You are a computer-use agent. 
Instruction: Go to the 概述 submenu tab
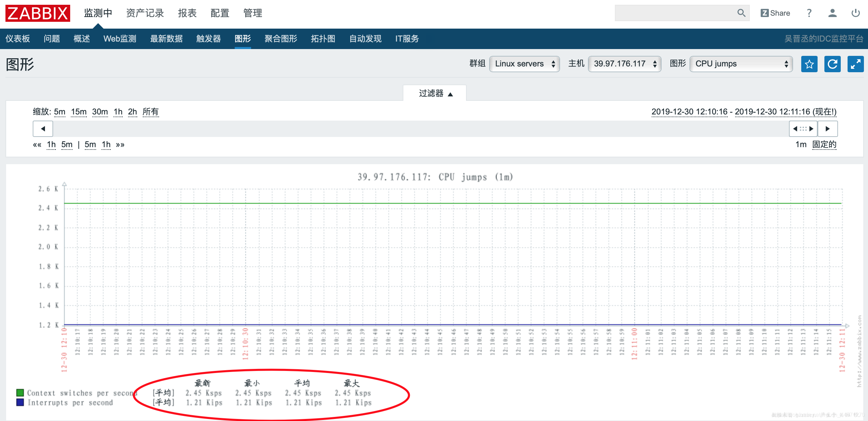pos(82,39)
